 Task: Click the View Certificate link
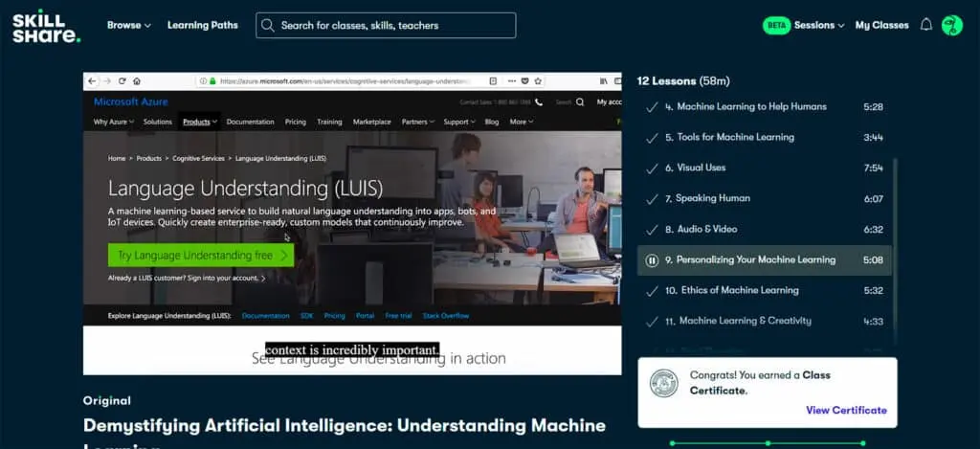point(846,411)
